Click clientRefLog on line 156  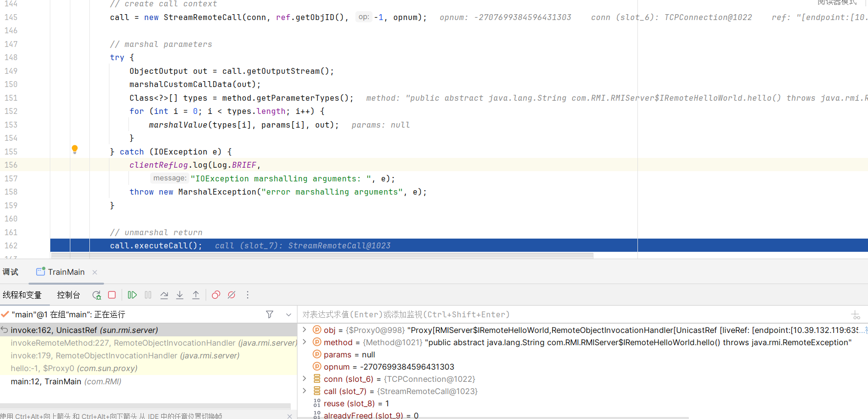(x=158, y=165)
